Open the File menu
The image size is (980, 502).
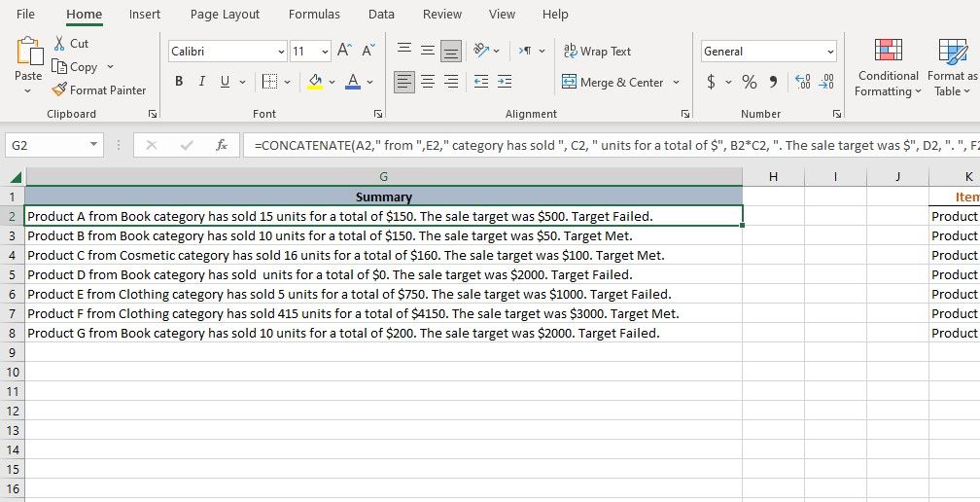tap(25, 14)
